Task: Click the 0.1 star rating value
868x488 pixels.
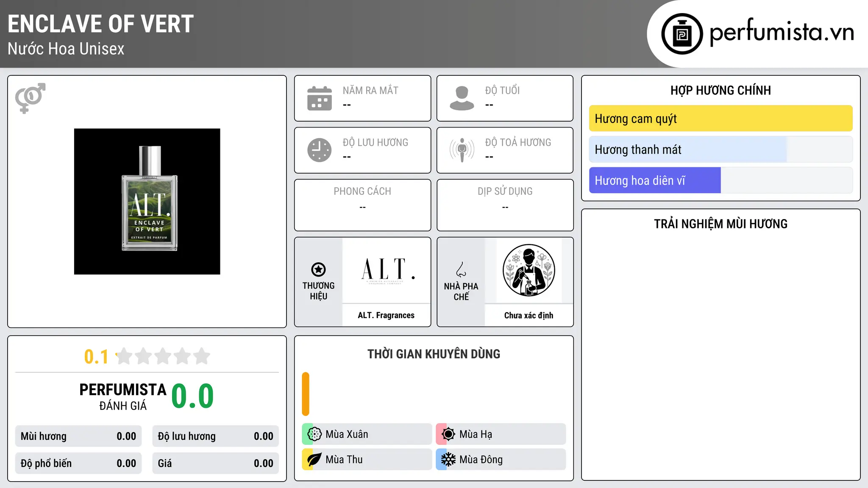Action: pyautogui.click(x=96, y=357)
